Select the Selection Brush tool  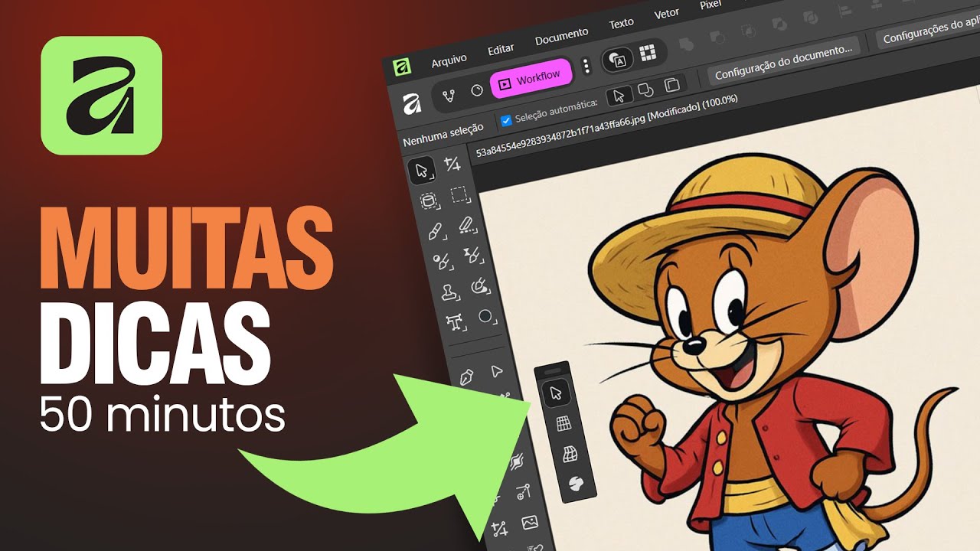click(x=429, y=201)
